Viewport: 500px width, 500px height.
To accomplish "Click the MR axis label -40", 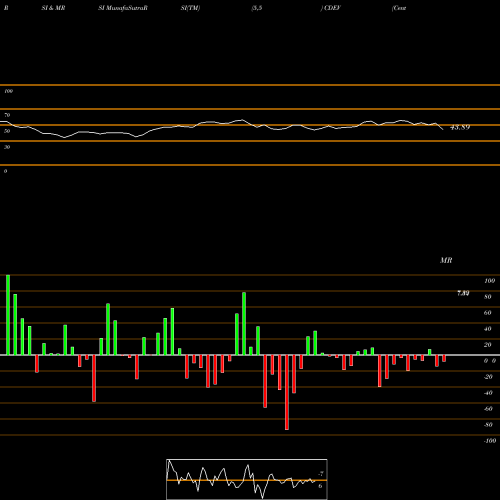I will (488, 393).
